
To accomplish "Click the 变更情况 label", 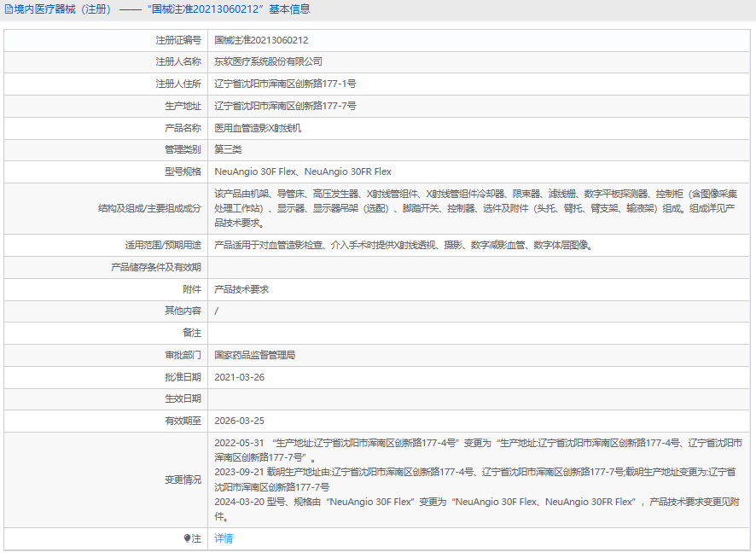I will click(x=183, y=480).
